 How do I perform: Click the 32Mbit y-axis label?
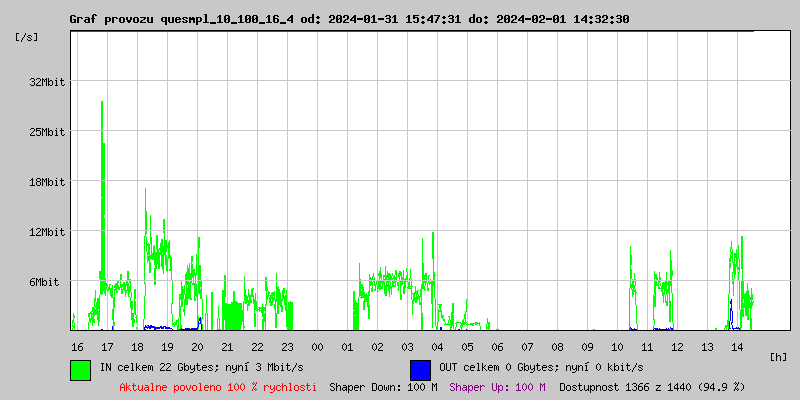click(46, 82)
